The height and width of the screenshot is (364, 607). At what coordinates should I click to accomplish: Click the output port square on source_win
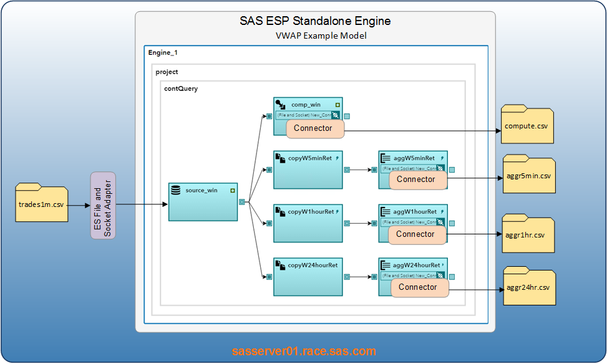coord(241,201)
